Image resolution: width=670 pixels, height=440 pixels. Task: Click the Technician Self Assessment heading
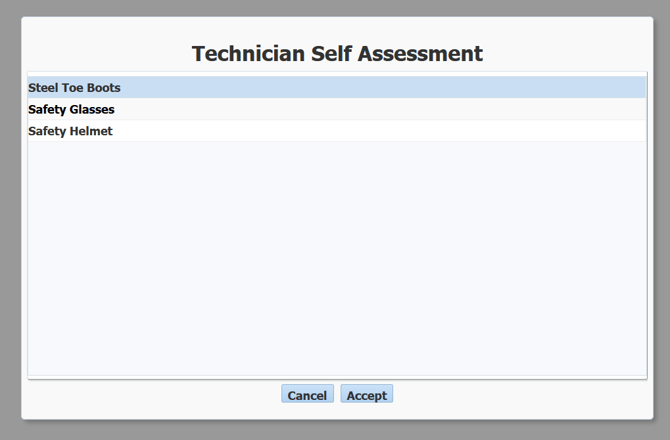[x=337, y=54]
